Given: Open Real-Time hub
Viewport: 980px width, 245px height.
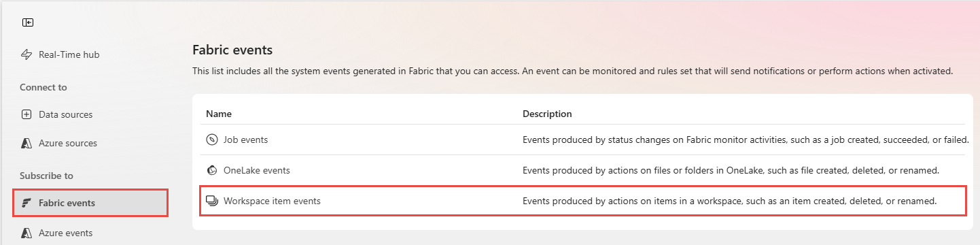Looking at the screenshot, I should [x=69, y=54].
